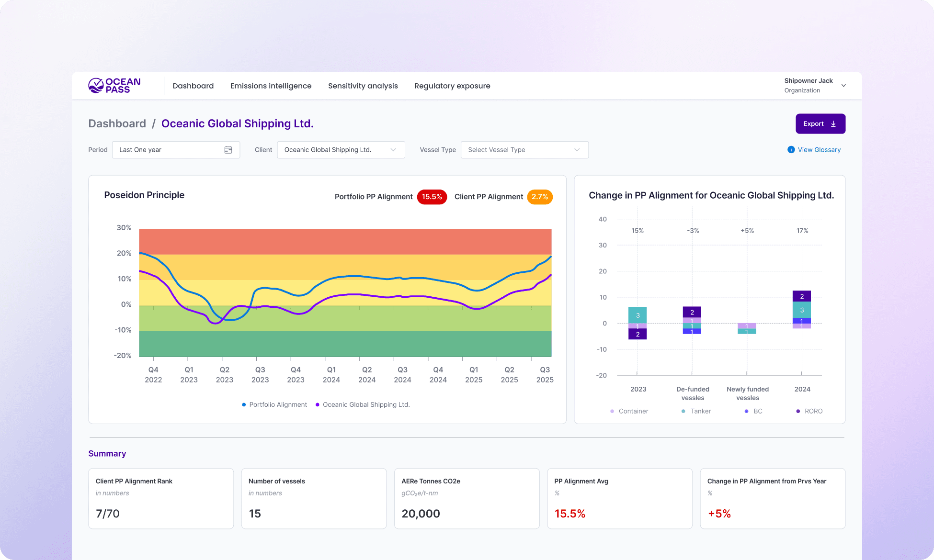
Task: Click the info icon beside View Glossary
Action: (791, 150)
